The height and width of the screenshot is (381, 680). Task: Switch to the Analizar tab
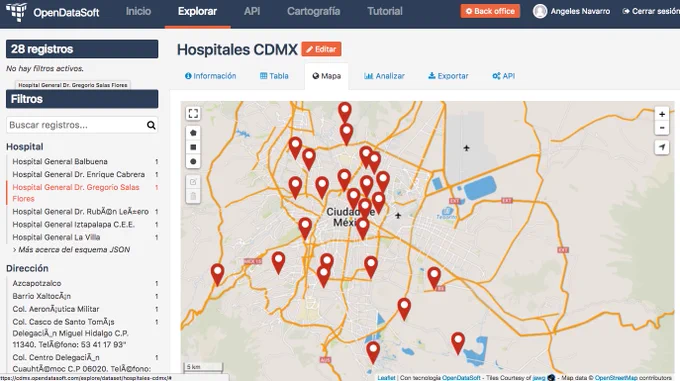point(384,76)
